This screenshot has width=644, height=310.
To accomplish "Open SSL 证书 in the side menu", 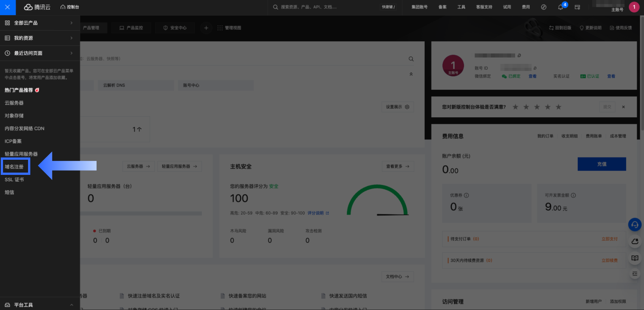I will click(14, 180).
